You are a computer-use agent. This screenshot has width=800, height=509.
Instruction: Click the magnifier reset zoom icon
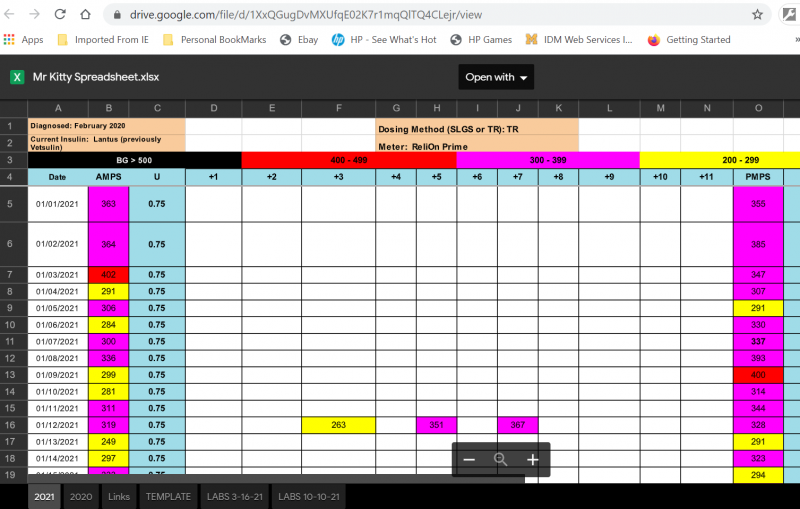click(501, 460)
